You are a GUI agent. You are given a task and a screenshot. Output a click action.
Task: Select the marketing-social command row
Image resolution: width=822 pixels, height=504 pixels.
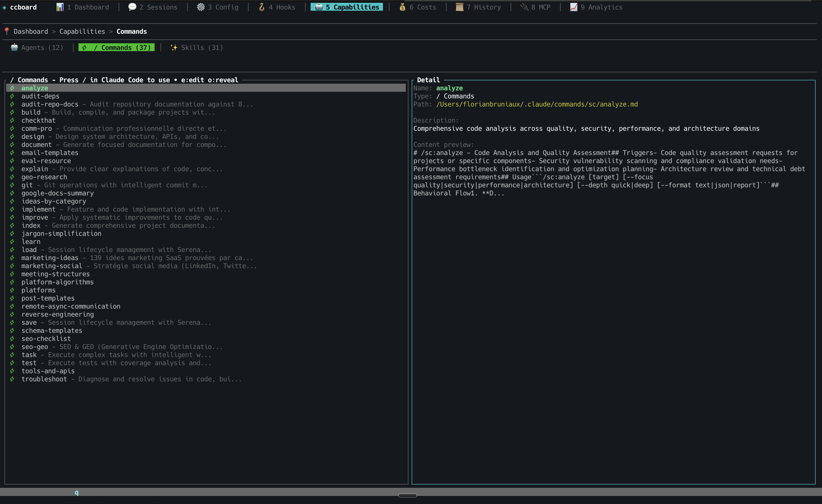(52, 266)
